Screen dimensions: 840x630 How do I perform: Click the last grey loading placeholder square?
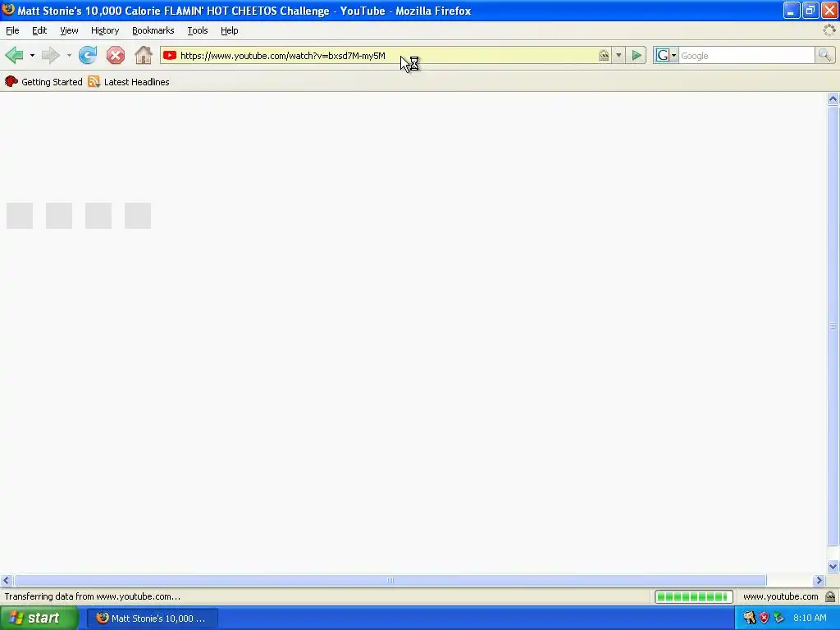(x=138, y=216)
